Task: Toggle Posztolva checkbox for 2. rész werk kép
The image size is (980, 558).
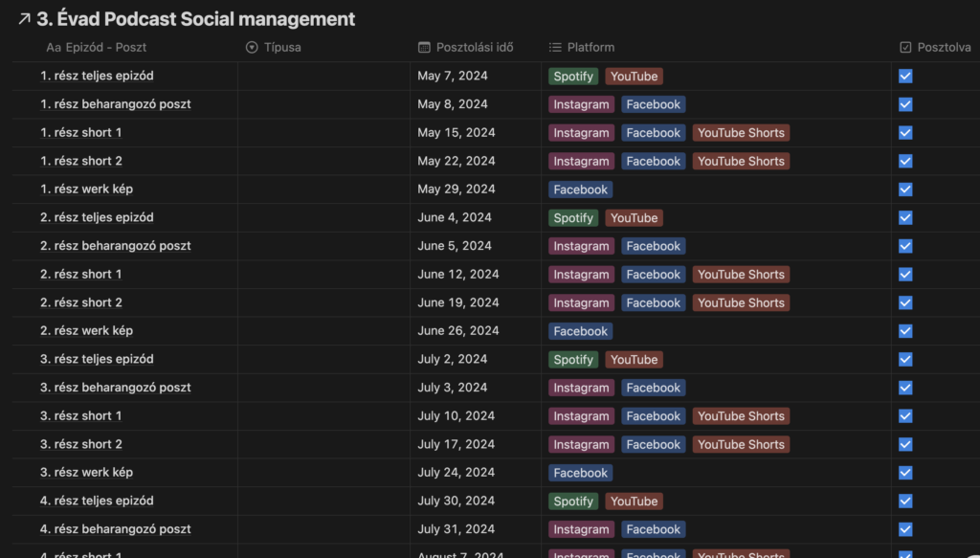Action: click(x=905, y=331)
